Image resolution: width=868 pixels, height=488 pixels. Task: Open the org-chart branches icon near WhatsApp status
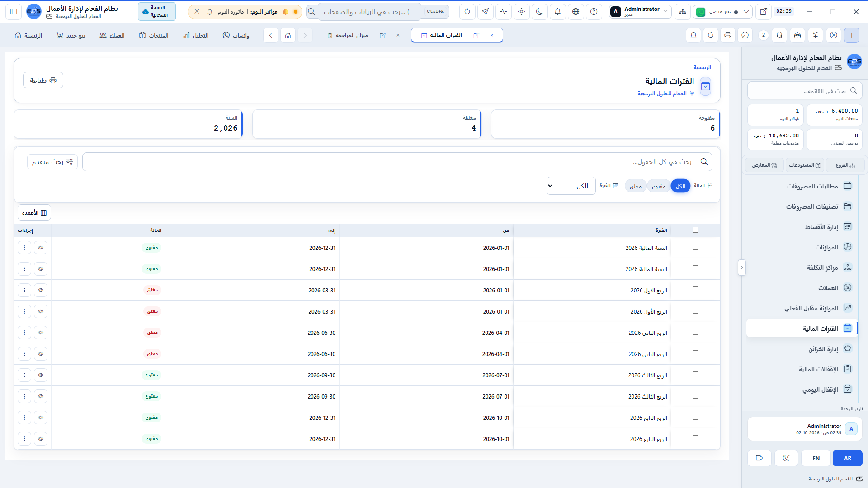[x=682, y=12]
